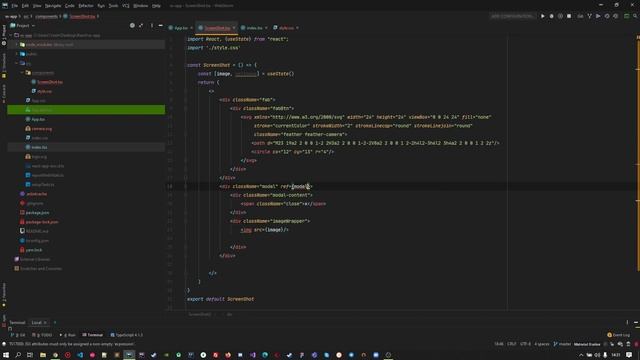Image resolution: width=640 pixels, height=360 pixels.
Task: Open the Refactor menu
Action: pos(86,6)
